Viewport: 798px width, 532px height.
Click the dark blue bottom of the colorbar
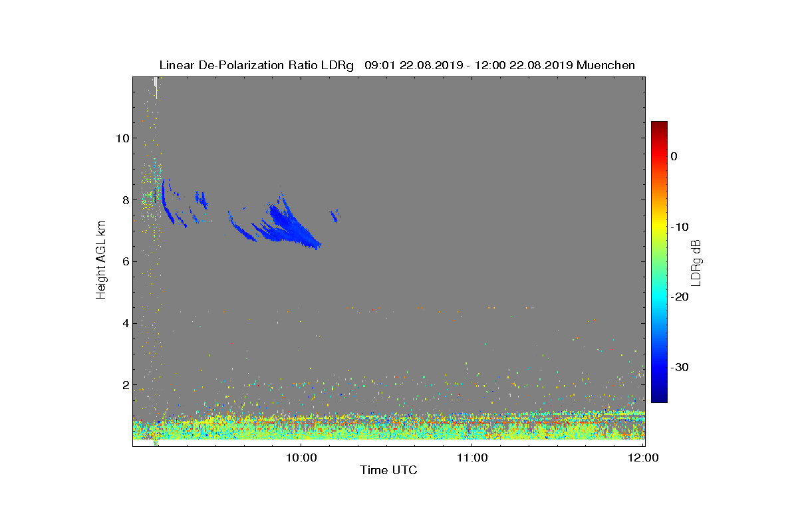coord(659,397)
